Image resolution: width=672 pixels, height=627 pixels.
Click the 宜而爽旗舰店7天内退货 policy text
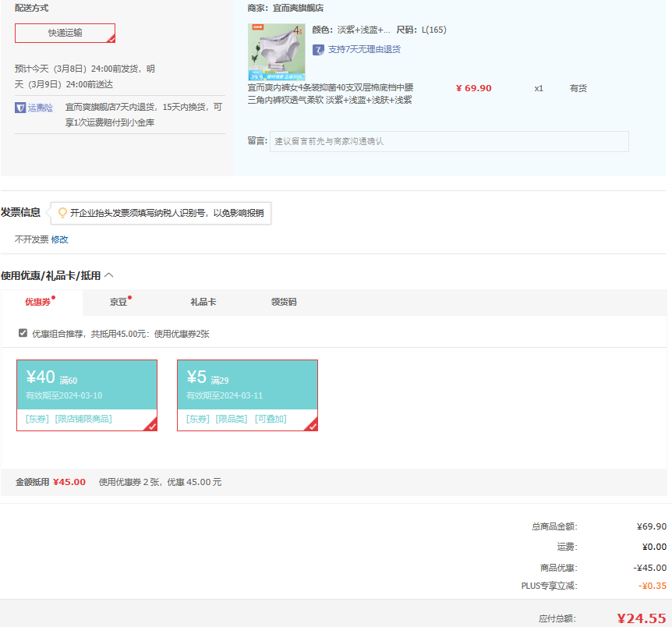pos(143,115)
